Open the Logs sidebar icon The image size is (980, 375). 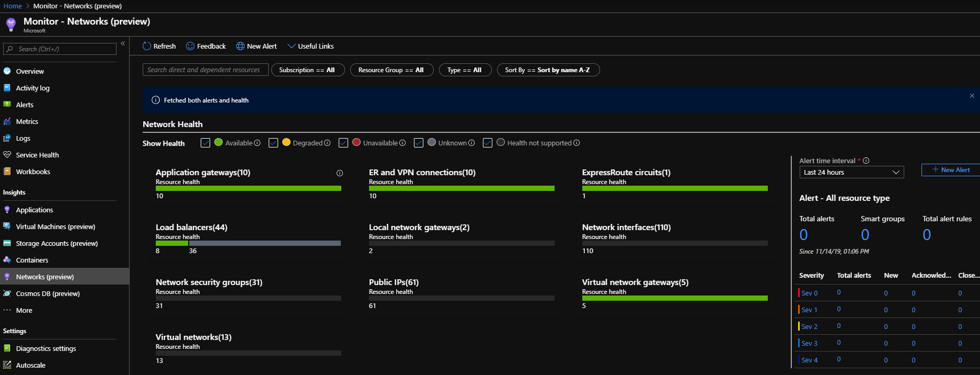point(7,138)
